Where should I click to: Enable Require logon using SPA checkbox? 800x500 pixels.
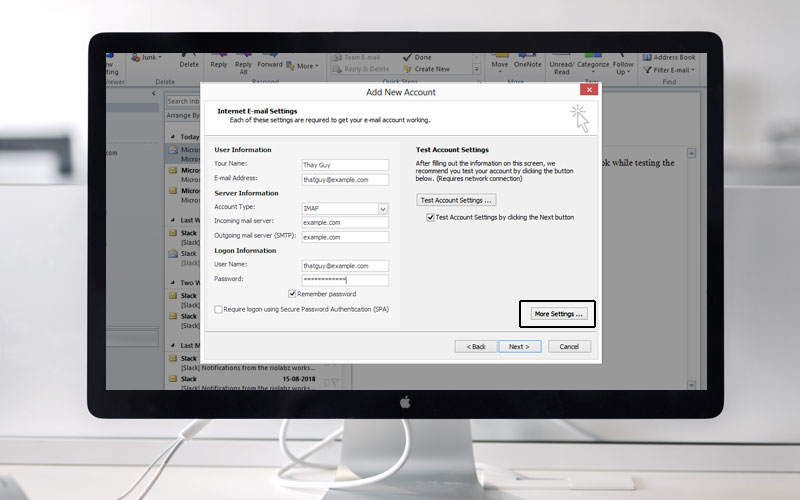[x=218, y=309]
